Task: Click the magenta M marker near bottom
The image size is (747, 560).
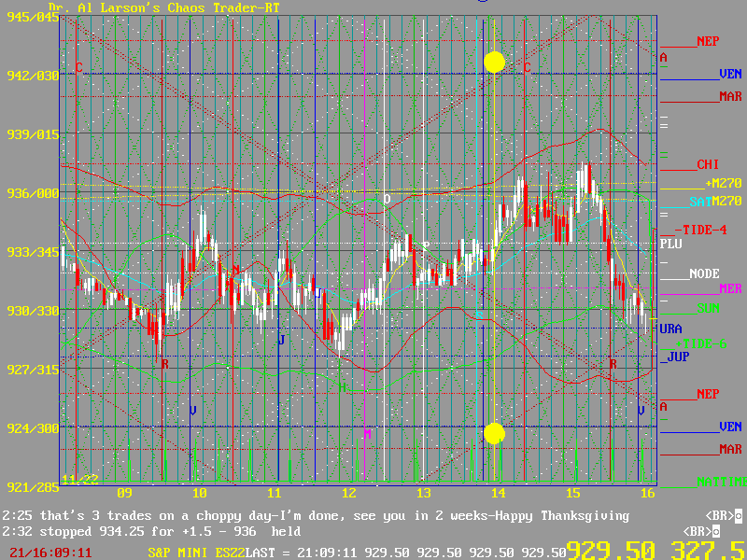Action: pyautogui.click(x=367, y=434)
